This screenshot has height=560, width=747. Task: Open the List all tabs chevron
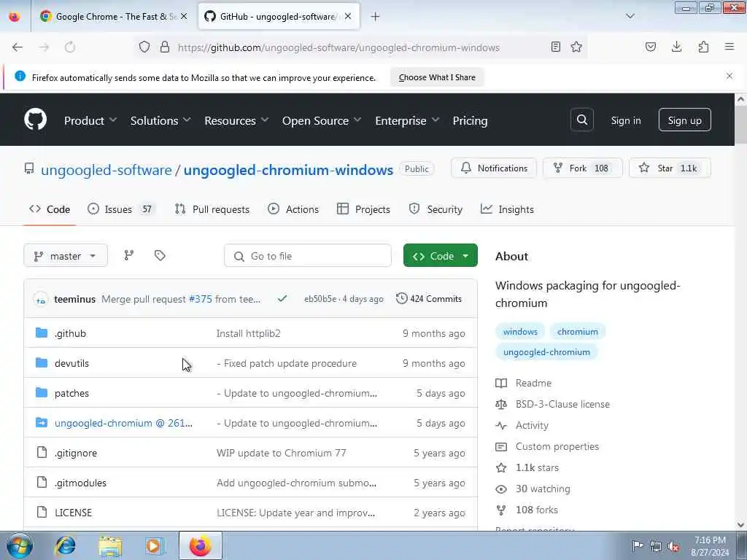pos(630,16)
